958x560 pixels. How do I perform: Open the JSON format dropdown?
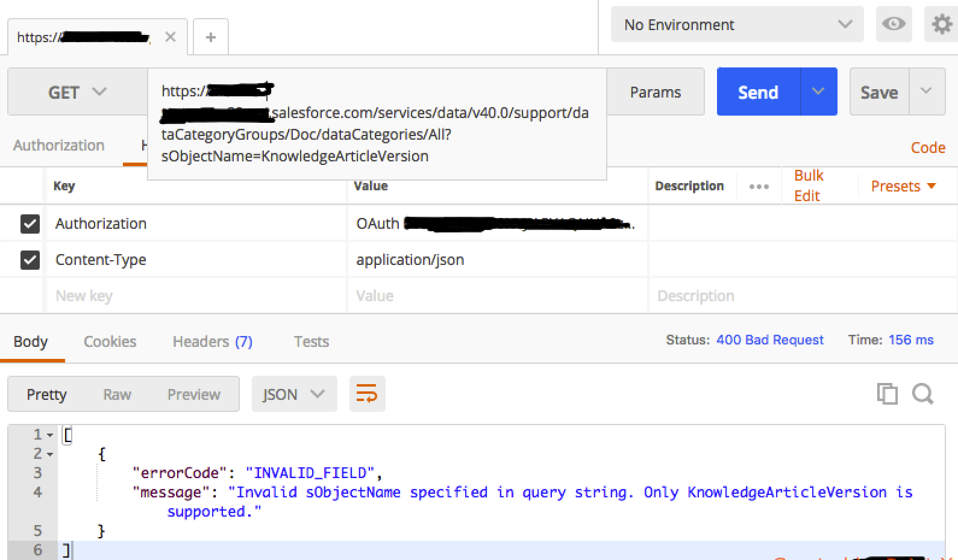pyautogui.click(x=294, y=394)
